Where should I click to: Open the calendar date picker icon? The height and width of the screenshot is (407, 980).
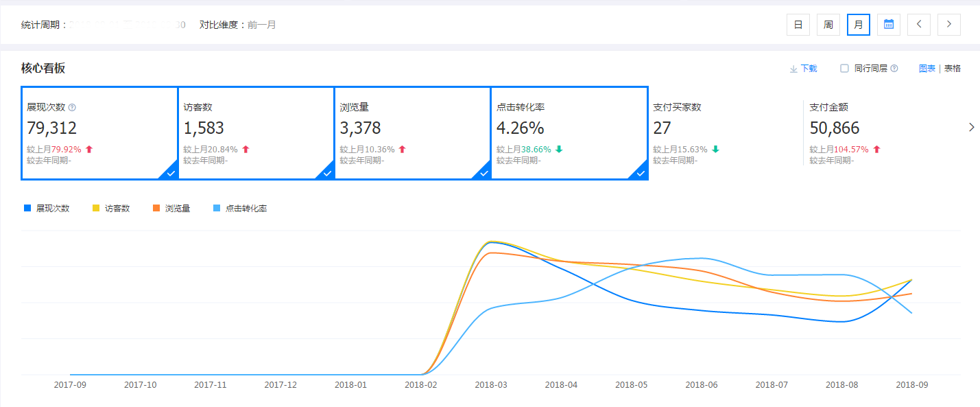tap(888, 24)
